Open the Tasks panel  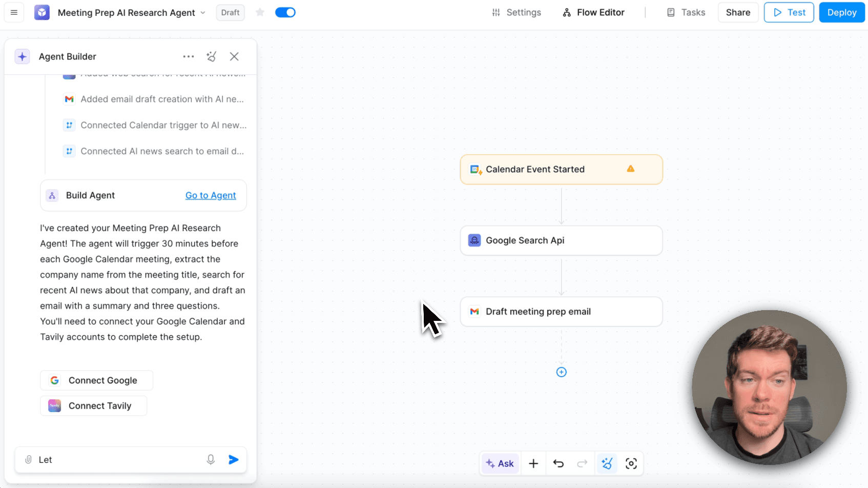[686, 12]
